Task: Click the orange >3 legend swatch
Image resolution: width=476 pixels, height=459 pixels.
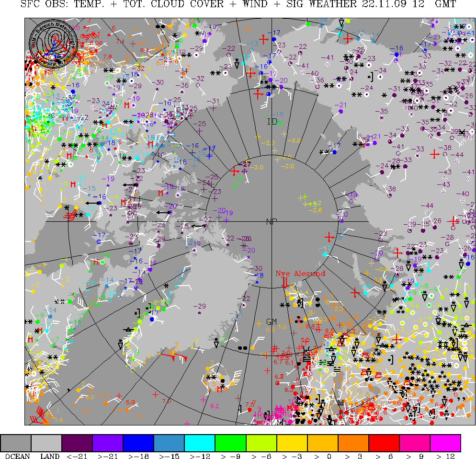Action: (353, 443)
